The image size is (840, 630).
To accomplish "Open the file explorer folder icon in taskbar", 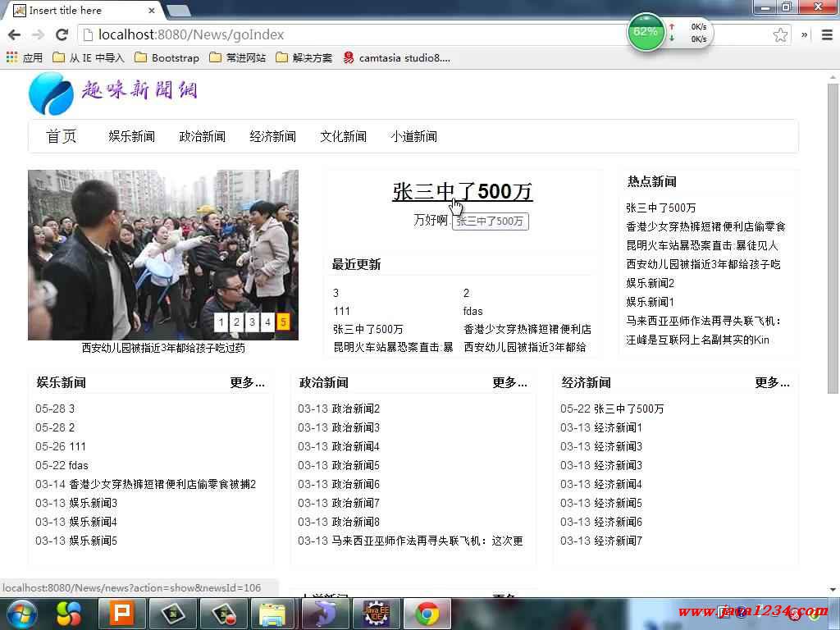I will 272,614.
